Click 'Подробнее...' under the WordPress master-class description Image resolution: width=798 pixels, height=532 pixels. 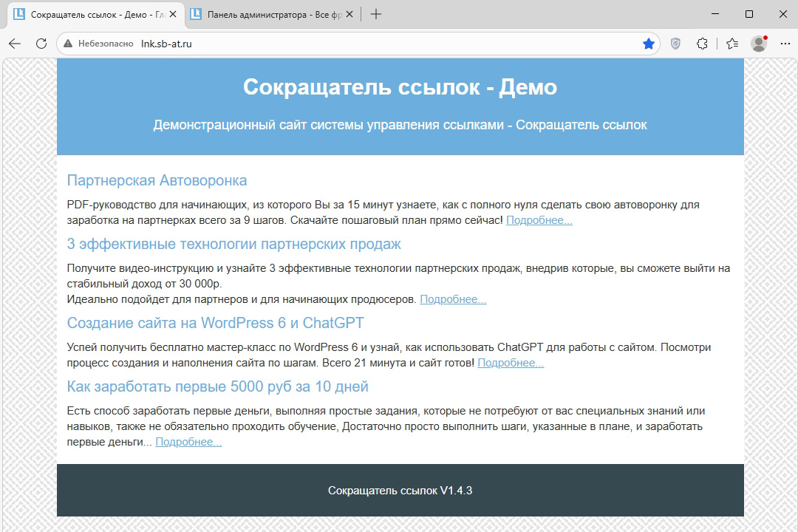click(x=511, y=363)
